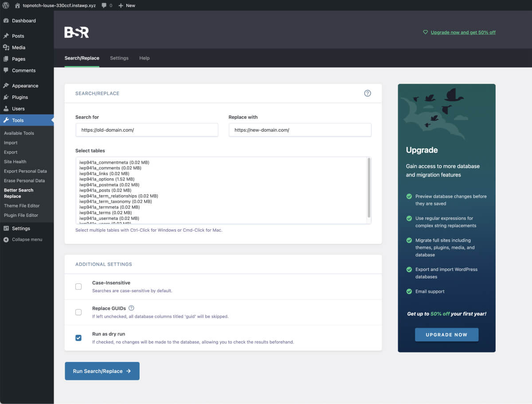The image size is (532, 404).
Task: Switch to the Search/Replace tab
Action: pyautogui.click(x=82, y=58)
